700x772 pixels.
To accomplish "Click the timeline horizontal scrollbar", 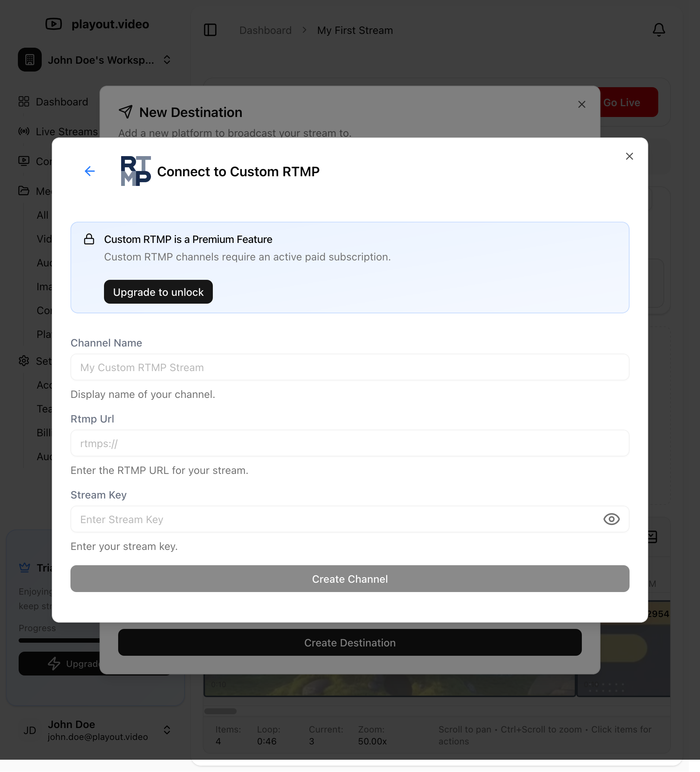I will coord(220,711).
